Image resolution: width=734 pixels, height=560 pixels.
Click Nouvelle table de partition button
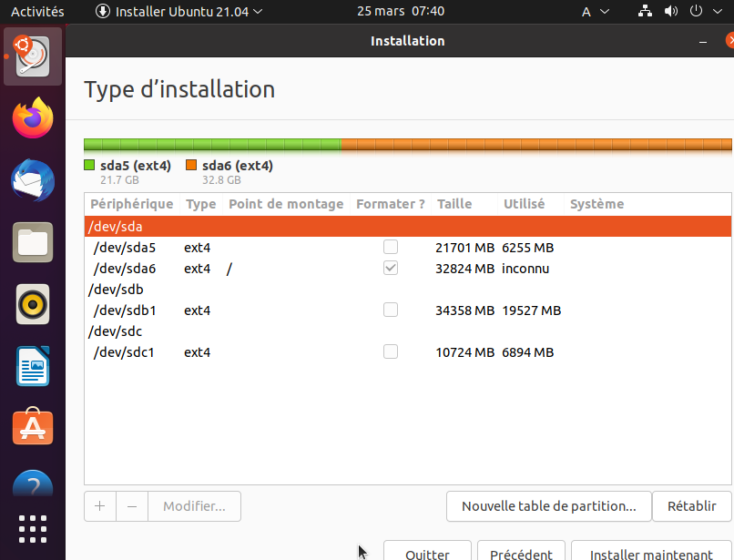548,506
